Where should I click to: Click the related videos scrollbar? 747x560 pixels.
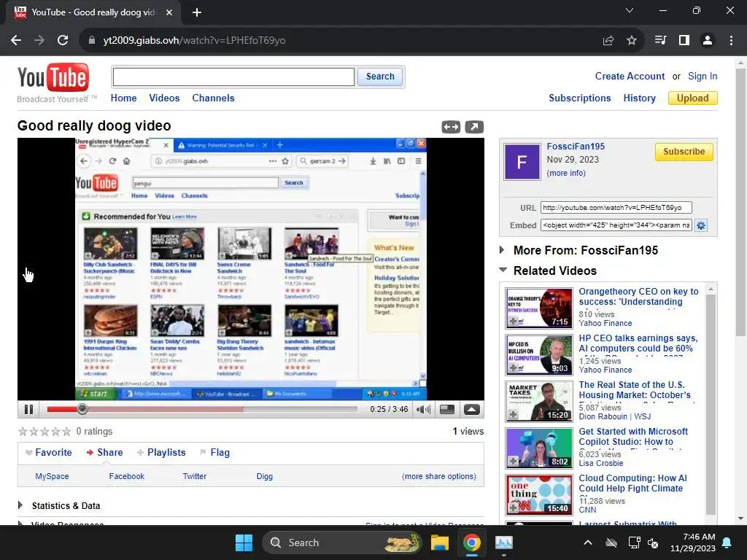point(711,404)
